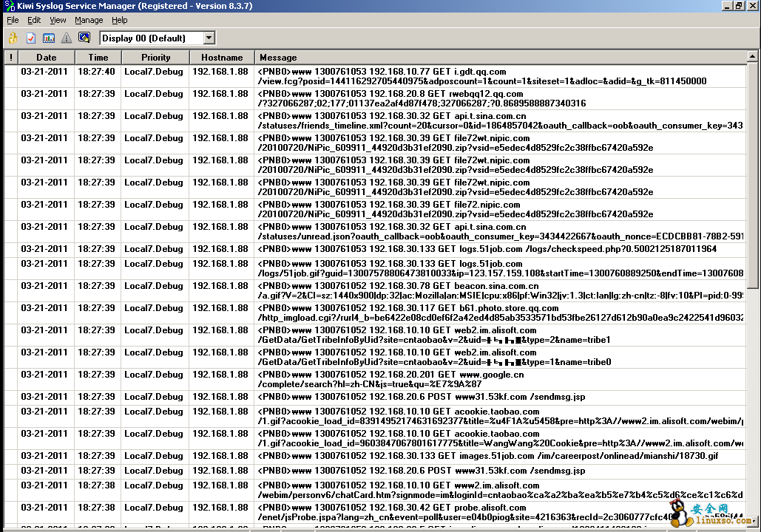Click the warning triangle icon in toolbar

click(67, 38)
